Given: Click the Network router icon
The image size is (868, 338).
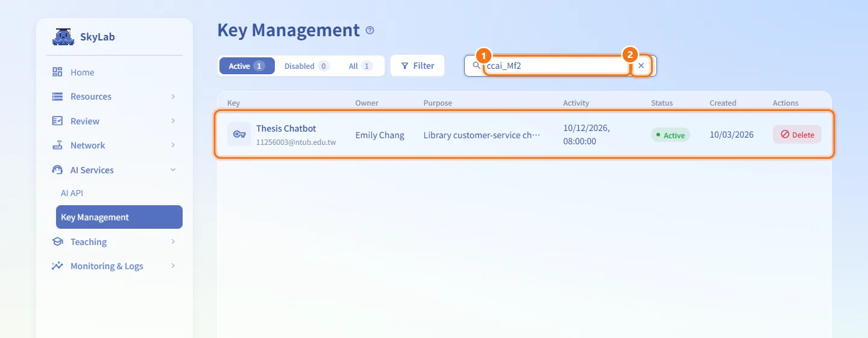Looking at the screenshot, I should coord(58,145).
